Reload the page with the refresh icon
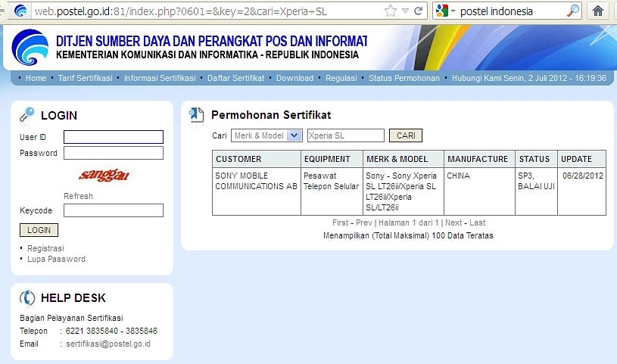 (419, 11)
